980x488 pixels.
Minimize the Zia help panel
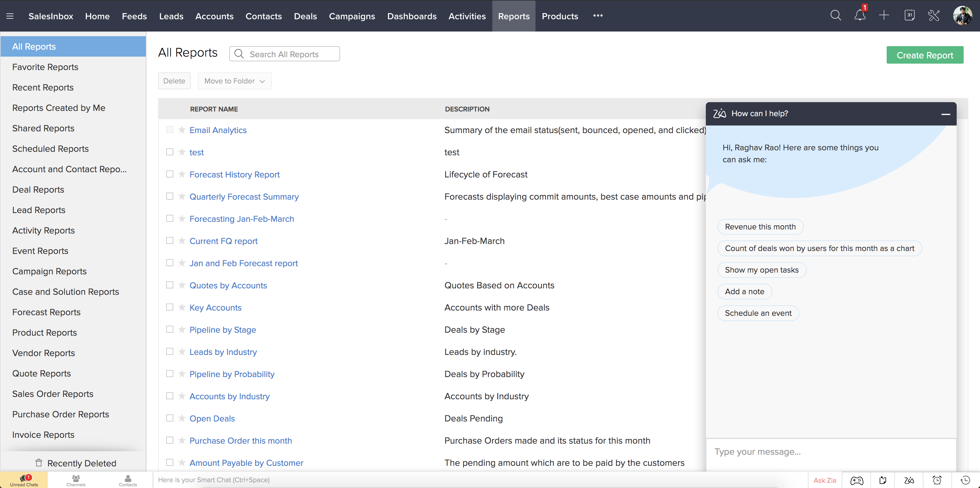[945, 114]
